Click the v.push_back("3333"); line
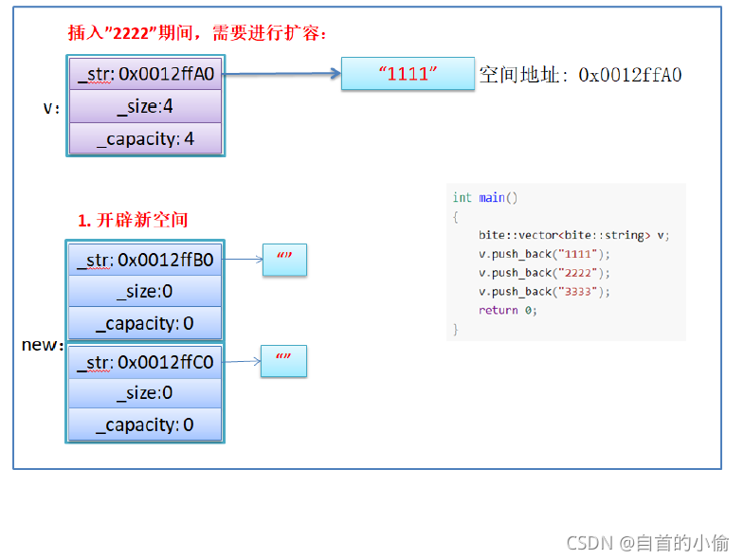 tap(544, 292)
